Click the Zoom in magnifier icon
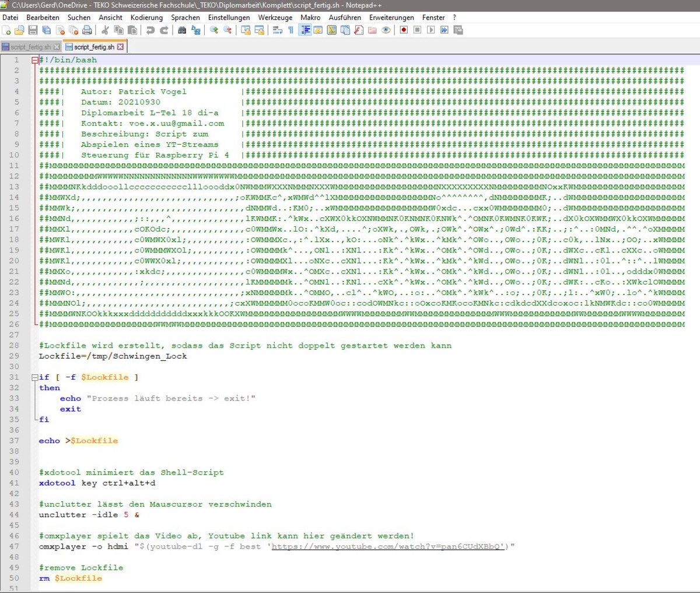The height and width of the screenshot is (593, 700). click(x=214, y=30)
